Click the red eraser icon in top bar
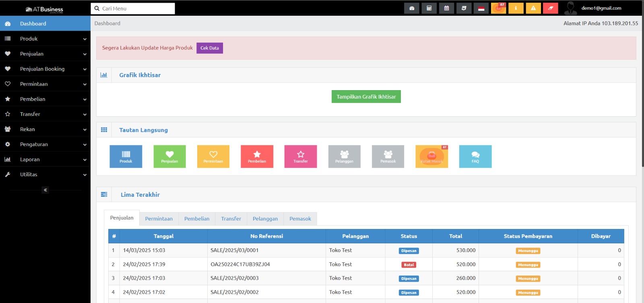 pos(551,8)
